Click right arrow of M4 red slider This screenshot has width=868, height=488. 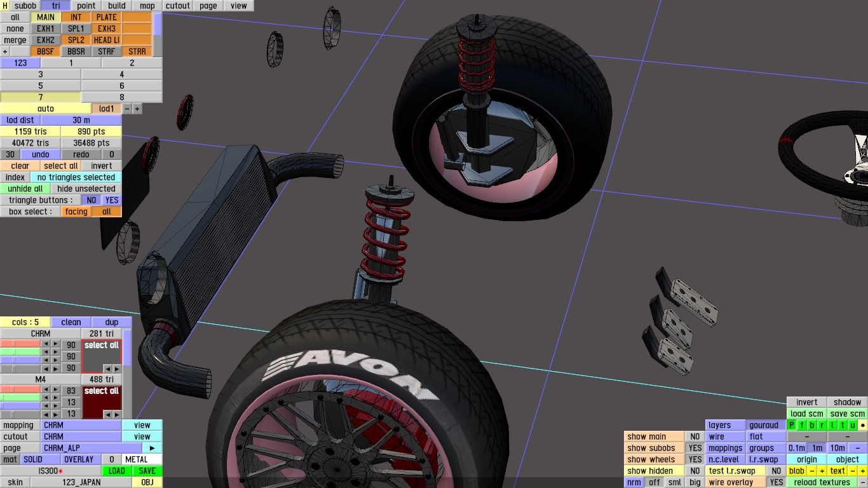coord(55,391)
